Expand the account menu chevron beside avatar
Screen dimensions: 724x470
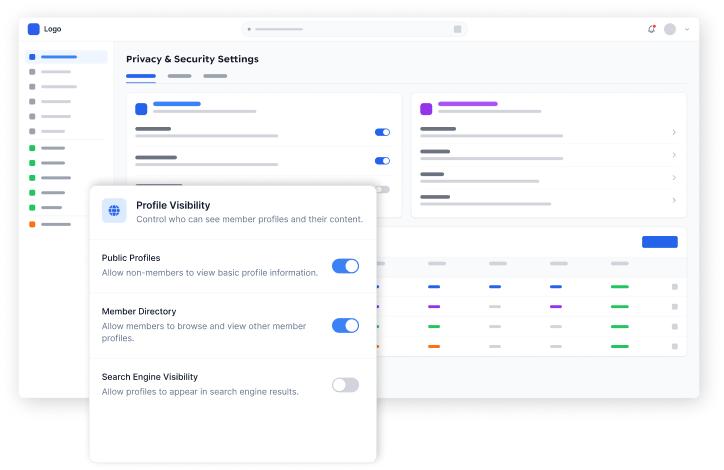(687, 29)
